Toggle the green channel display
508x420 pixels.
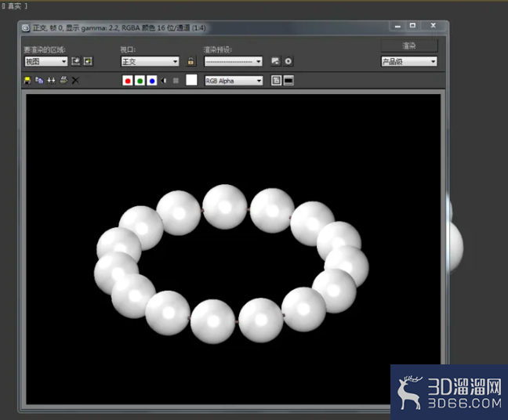(140, 81)
